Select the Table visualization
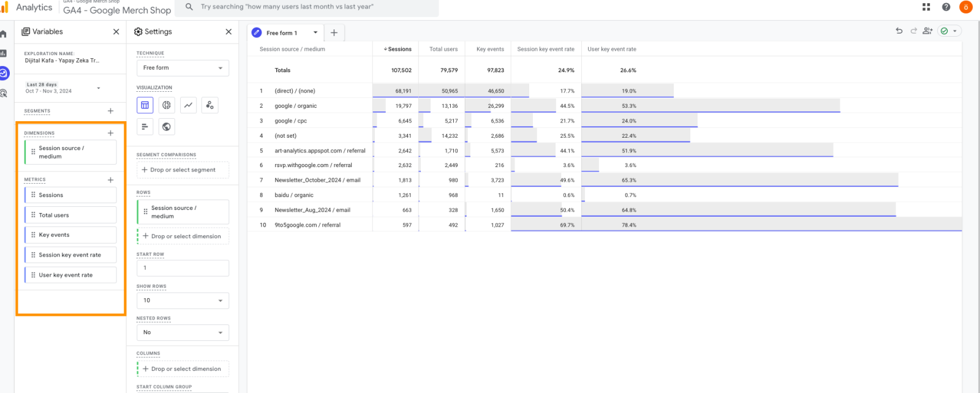 145,105
